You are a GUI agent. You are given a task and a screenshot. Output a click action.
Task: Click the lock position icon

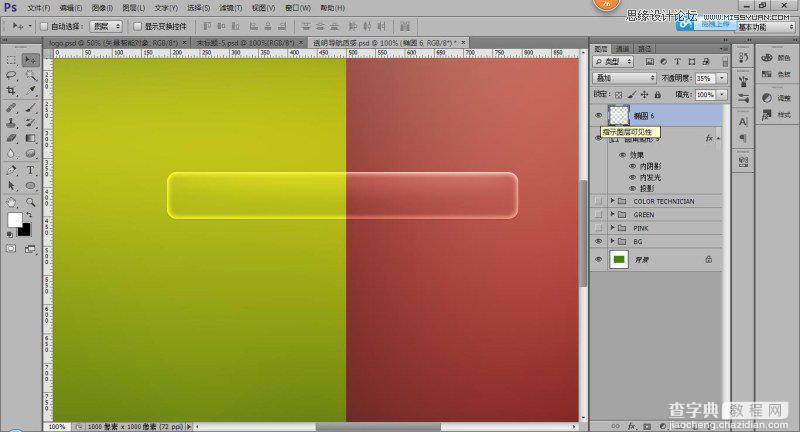coord(644,95)
